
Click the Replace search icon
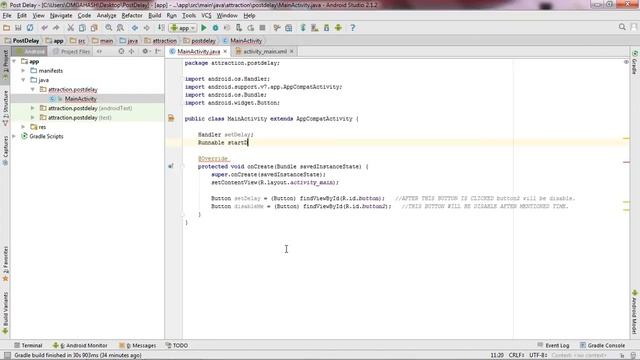tap(120, 28)
